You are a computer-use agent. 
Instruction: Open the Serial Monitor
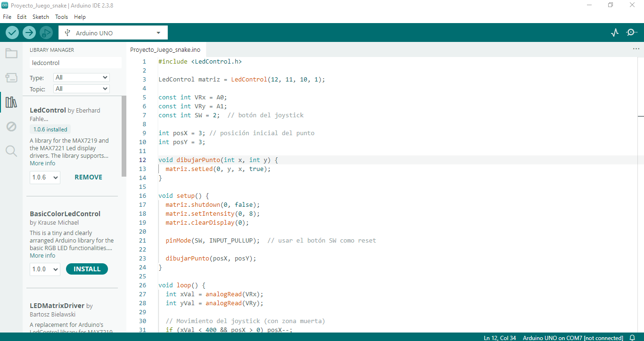(631, 32)
